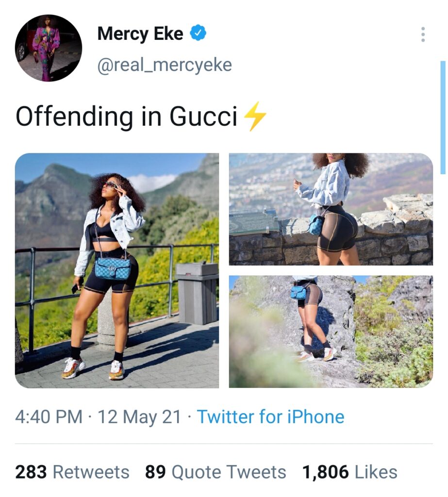Open the large left photo with mountains
The image size is (448, 497).
[117, 270]
